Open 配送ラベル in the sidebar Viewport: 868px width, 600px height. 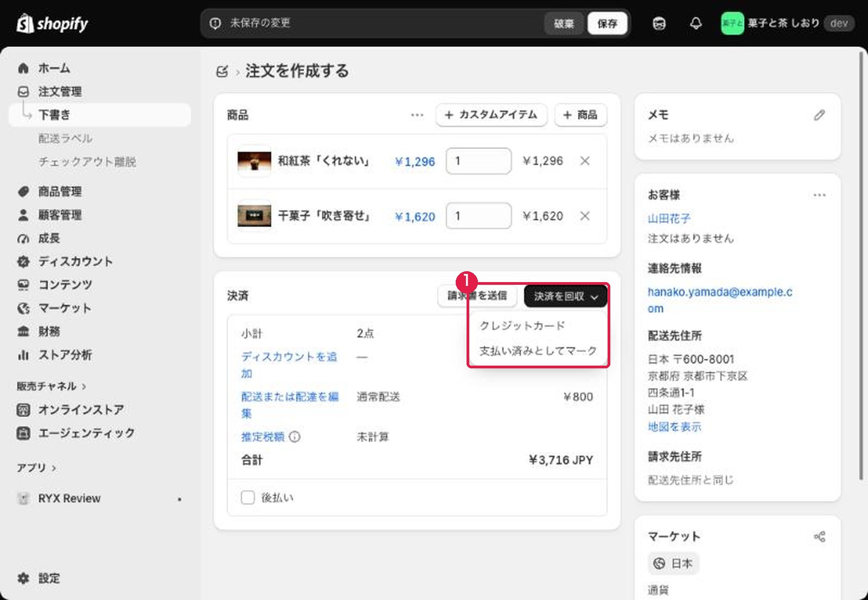click(x=65, y=138)
